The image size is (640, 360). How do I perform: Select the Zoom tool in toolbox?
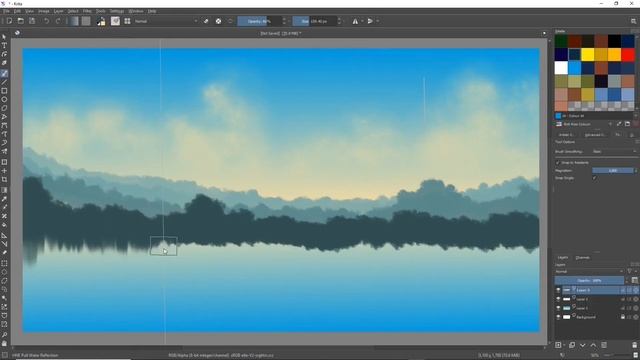(4, 335)
